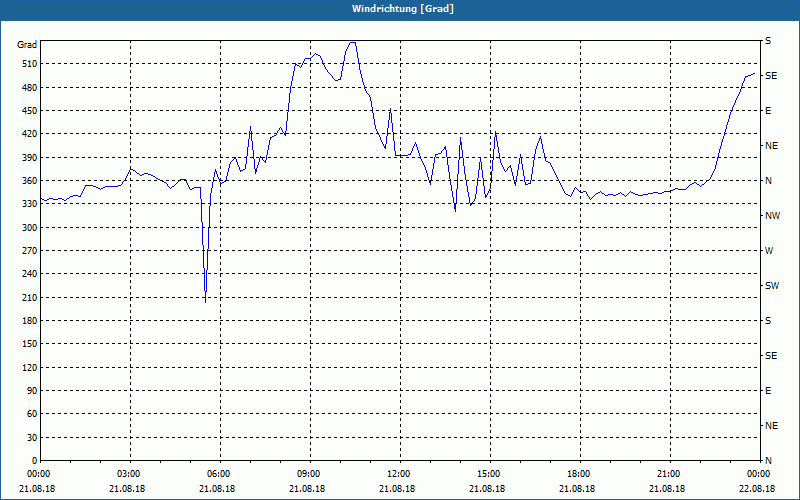
Task: Click the 21.08.18 date under the first 00:00
Action: (37, 489)
